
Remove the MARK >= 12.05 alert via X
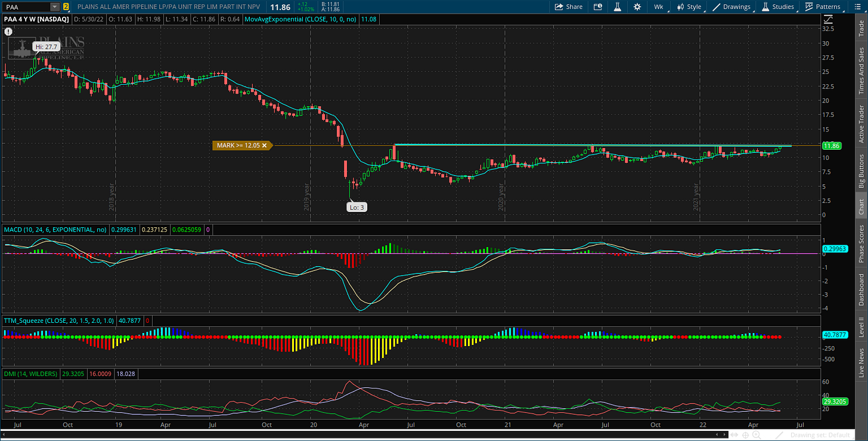tap(264, 145)
